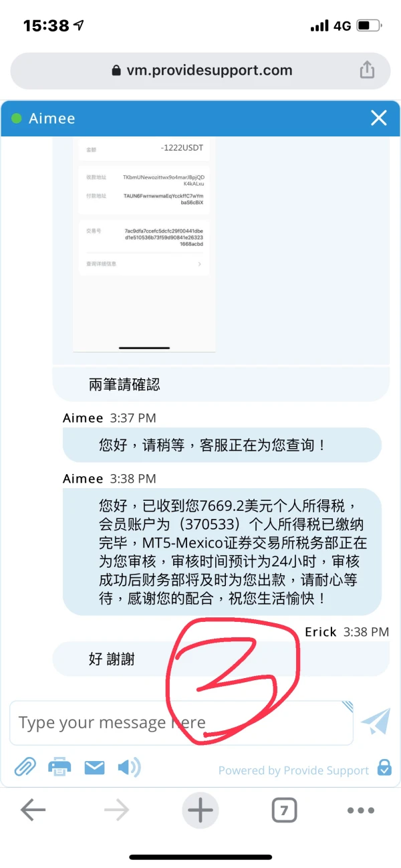Open the tab switcher showing 7 tabs
The image size is (401, 868).
coord(284,811)
